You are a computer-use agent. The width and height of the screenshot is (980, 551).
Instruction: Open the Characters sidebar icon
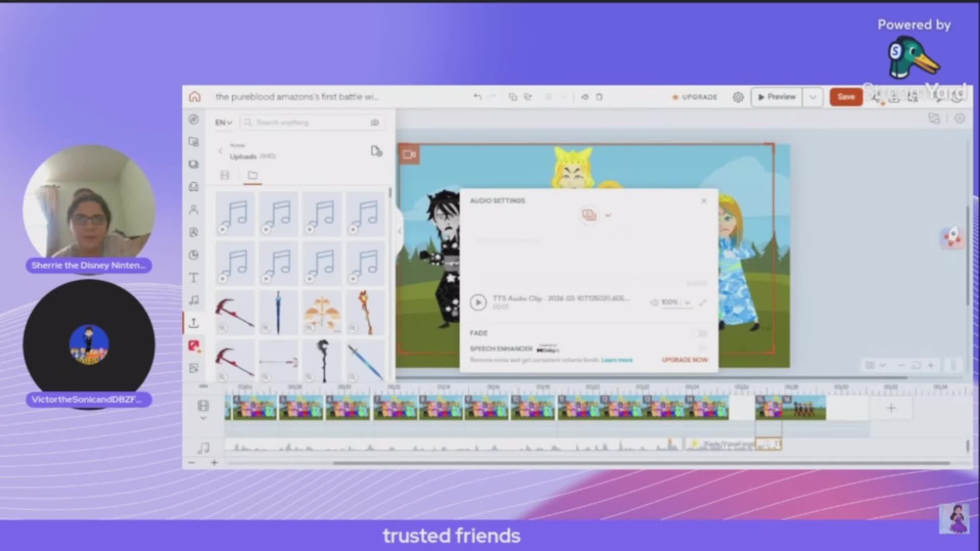pyautogui.click(x=193, y=210)
